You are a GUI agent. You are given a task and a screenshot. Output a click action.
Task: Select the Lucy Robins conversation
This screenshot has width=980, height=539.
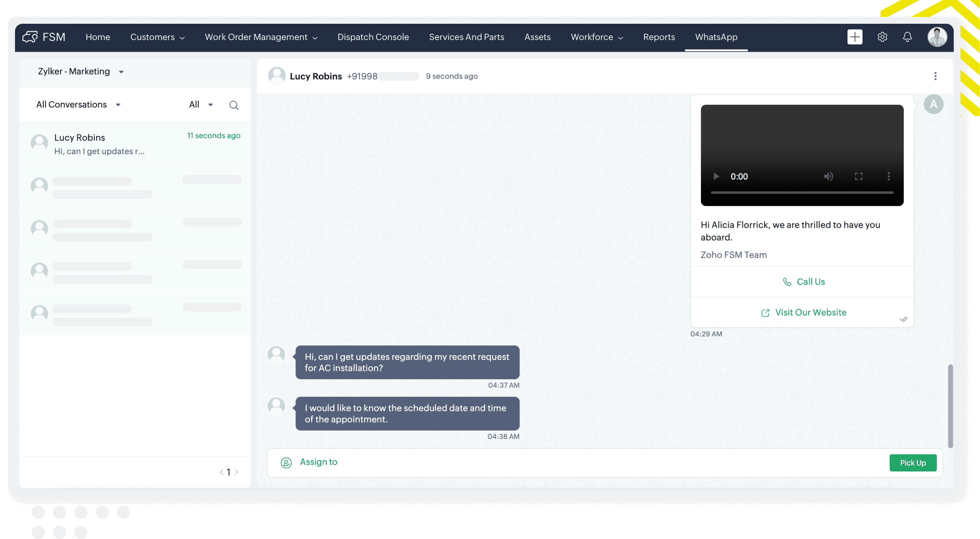pyautogui.click(x=135, y=144)
